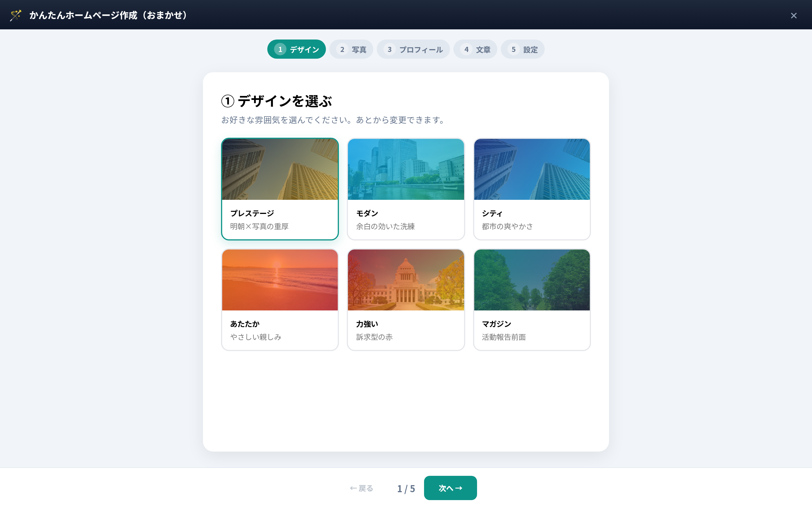Click the かんたんホームページ作成 header title

pyautogui.click(x=108, y=15)
